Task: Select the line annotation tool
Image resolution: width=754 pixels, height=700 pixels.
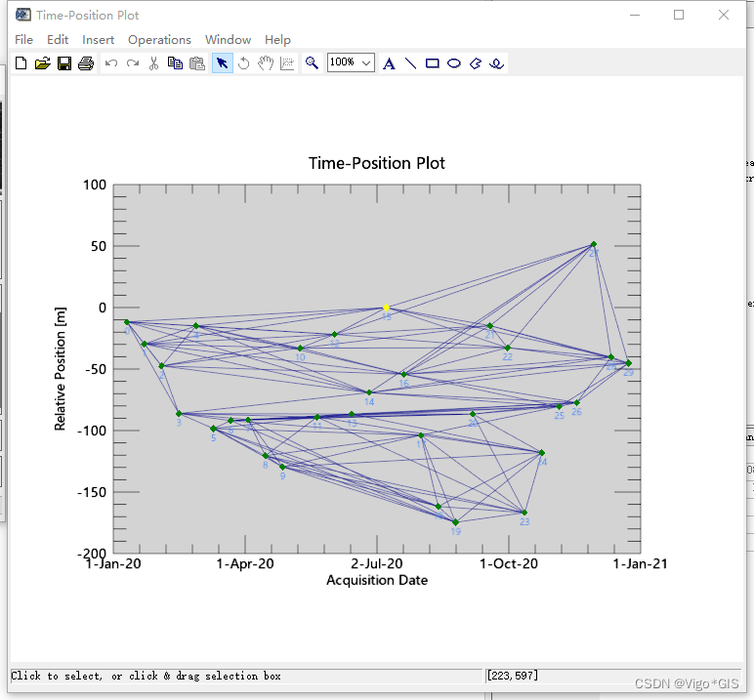Action: (x=410, y=63)
